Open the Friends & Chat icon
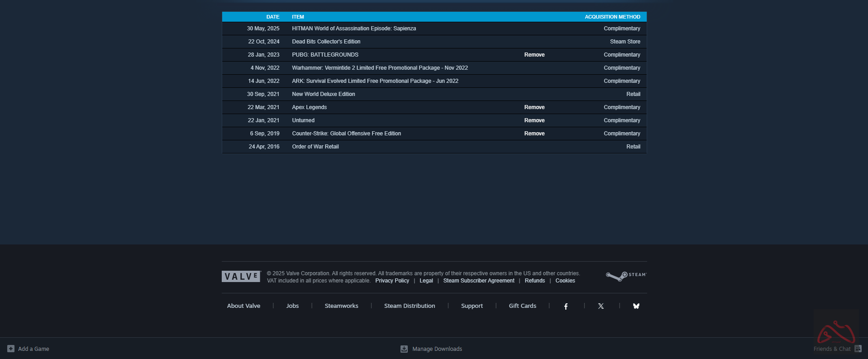Viewport: 868px width, 359px height. click(858, 349)
